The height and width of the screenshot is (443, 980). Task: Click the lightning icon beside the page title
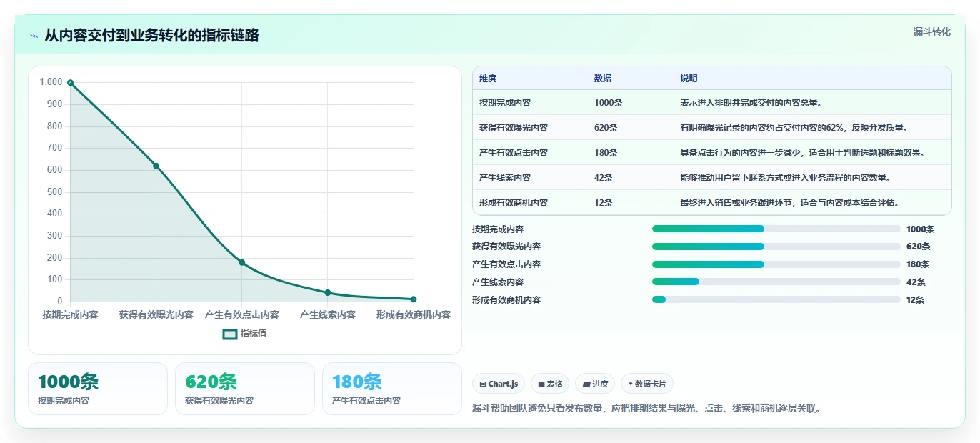[x=34, y=36]
